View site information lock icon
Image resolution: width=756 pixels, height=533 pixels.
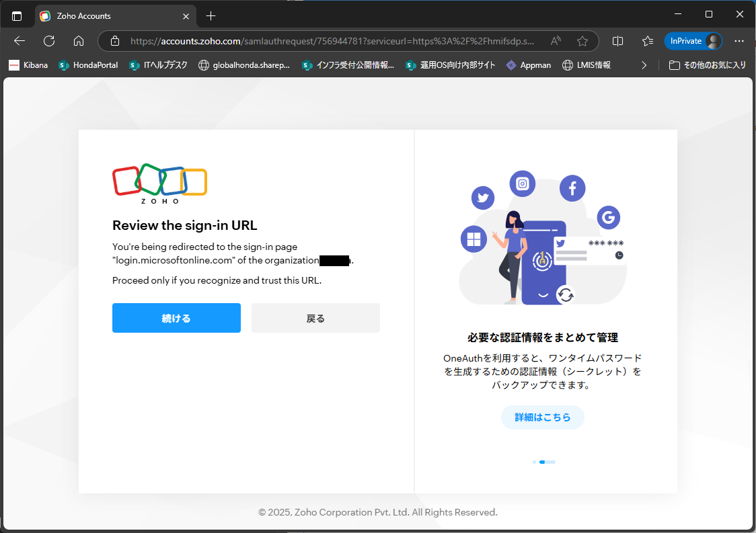pyautogui.click(x=115, y=41)
